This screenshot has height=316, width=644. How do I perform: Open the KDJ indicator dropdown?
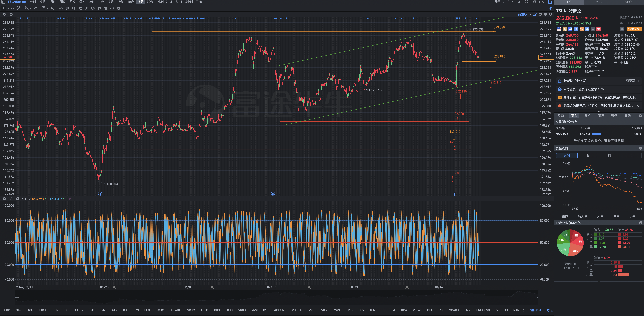coord(26,199)
